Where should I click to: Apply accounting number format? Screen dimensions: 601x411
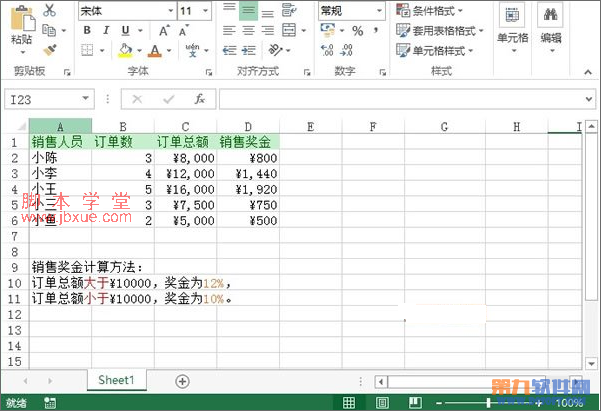(328, 30)
